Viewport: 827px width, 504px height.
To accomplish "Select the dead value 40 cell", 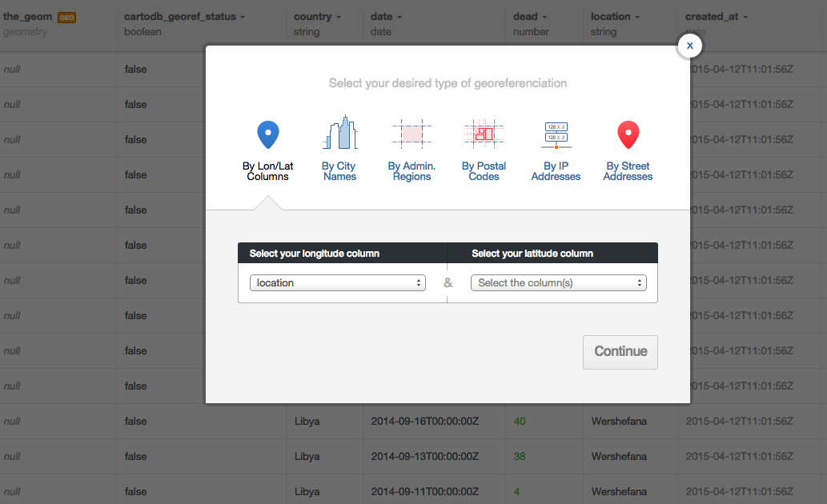I will (520, 422).
